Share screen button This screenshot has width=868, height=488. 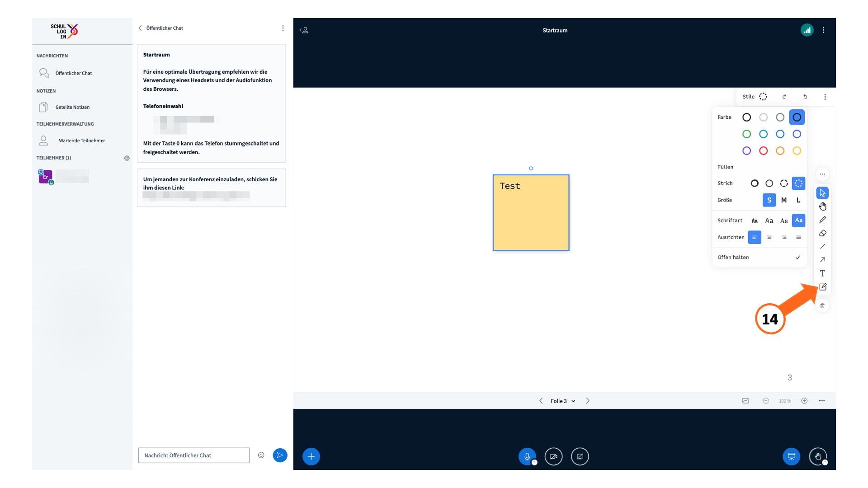[580, 456]
